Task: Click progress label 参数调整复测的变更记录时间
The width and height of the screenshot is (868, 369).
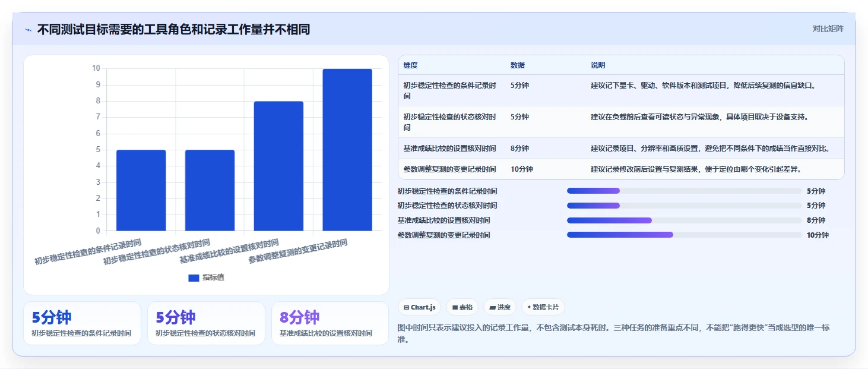Action: [x=443, y=235]
